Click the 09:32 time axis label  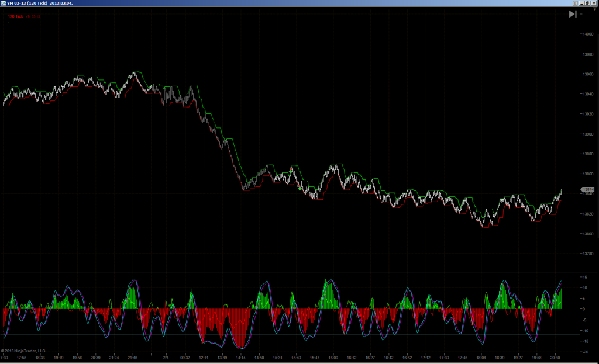pos(185,358)
